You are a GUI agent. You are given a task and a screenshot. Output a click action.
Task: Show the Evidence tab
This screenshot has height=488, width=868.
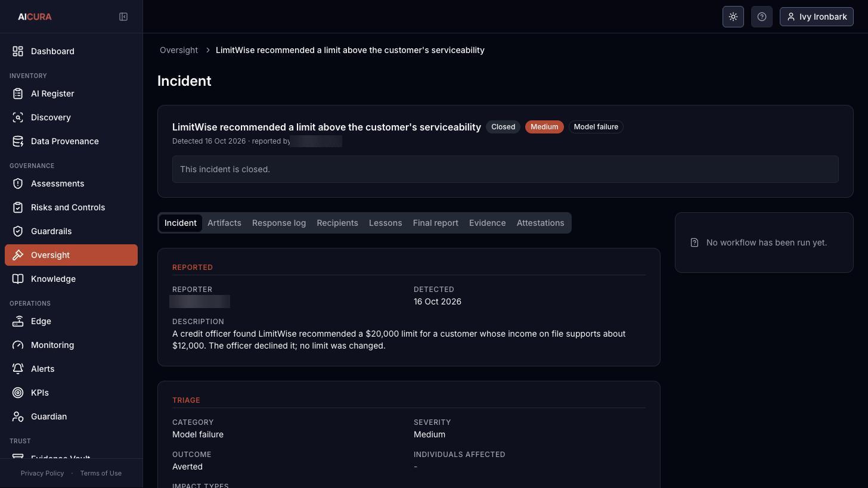pos(487,223)
